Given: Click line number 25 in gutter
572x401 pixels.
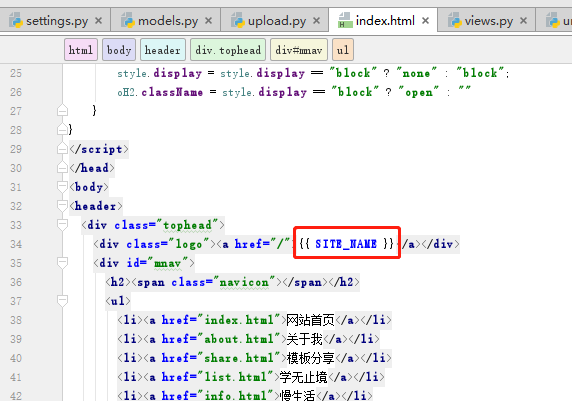Looking at the screenshot, I should pyautogui.click(x=16, y=73).
